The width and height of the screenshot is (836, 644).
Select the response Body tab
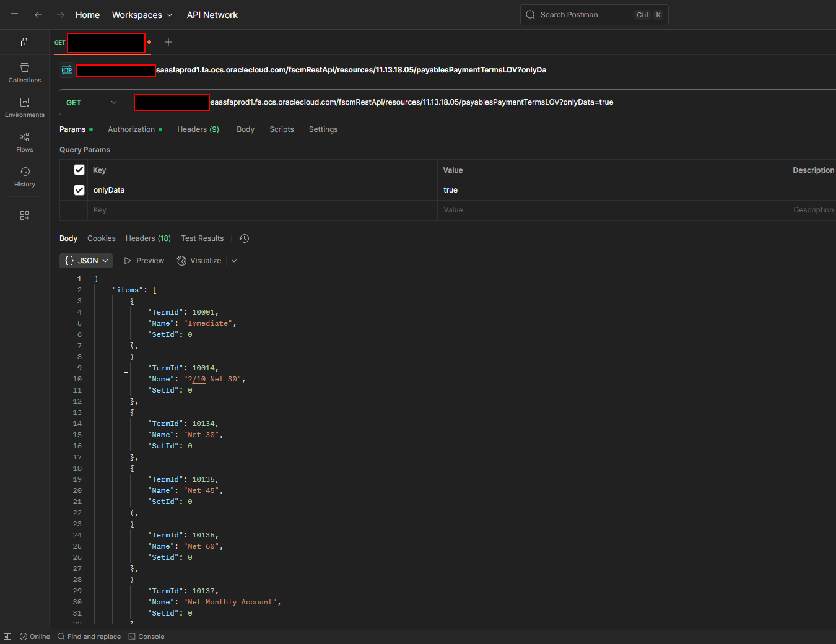click(x=68, y=238)
